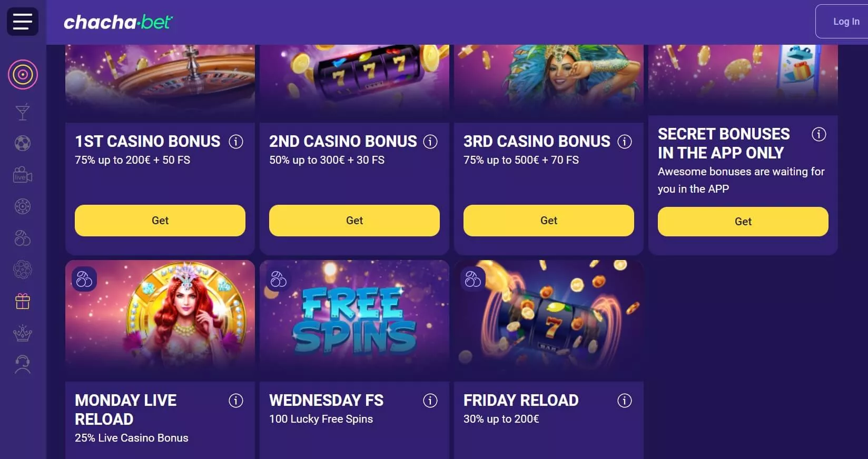Open the hamburger menu
This screenshot has height=459, width=868.
[x=23, y=22]
